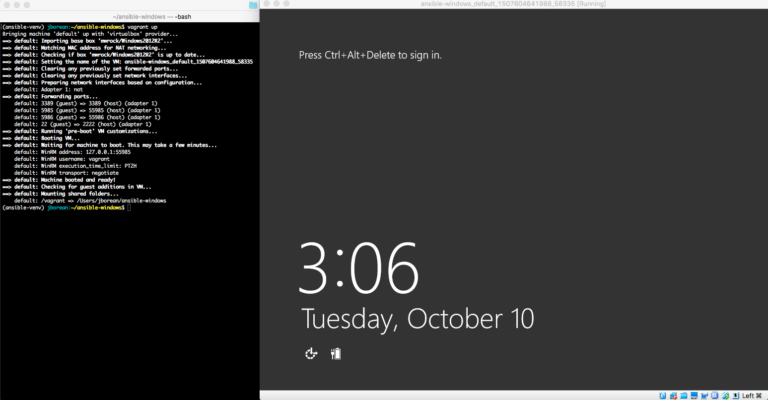Click the 'Mounting shared folders...' line
The height and width of the screenshot is (400, 768).
point(60,194)
